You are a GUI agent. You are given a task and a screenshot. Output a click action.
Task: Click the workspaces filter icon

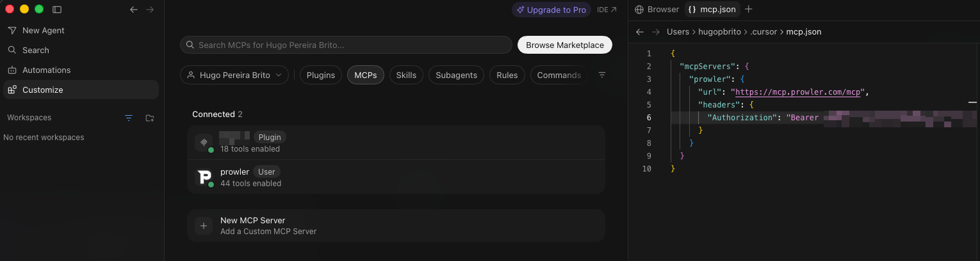point(129,118)
